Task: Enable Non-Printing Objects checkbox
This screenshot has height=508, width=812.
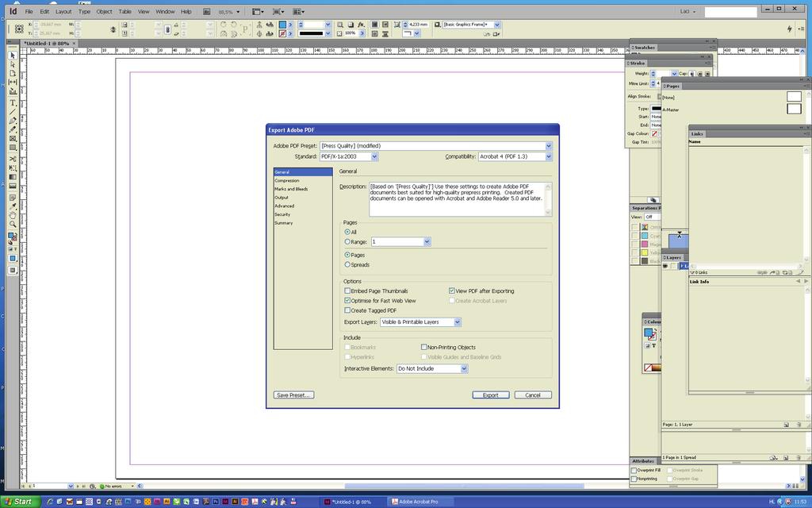Action: (x=423, y=348)
